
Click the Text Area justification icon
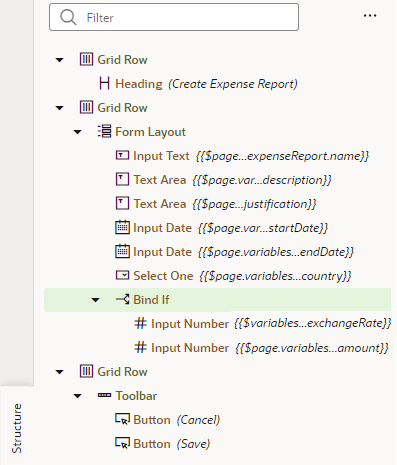(x=122, y=203)
